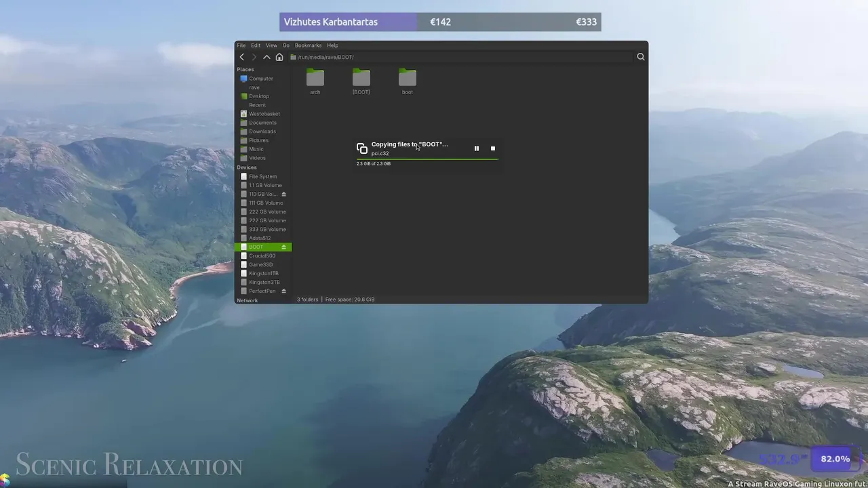Click the Network section header
The height and width of the screenshot is (488, 868).
(248, 300)
